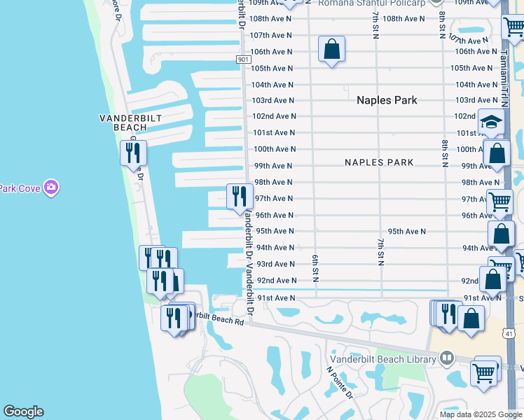Click restaurant marker on Vanderbilt Dr near 97th Ave
524x420 pixels.
point(240,197)
